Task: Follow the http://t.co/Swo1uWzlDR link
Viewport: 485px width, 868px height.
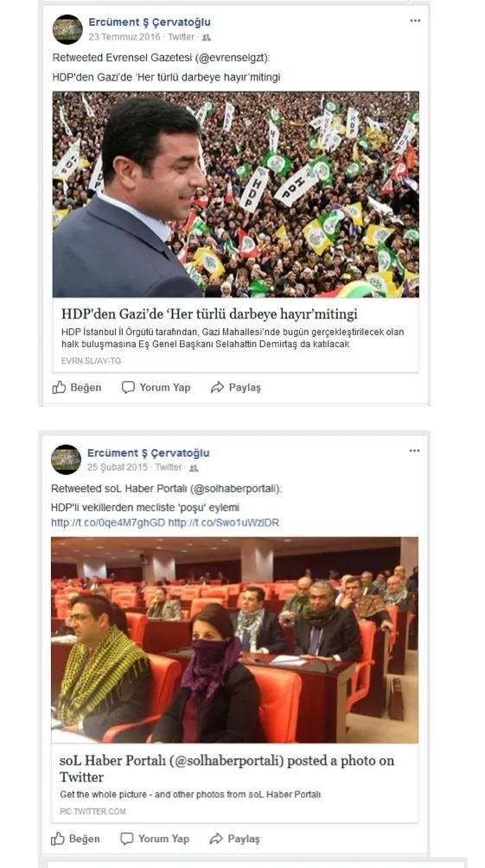Action: (x=223, y=523)
